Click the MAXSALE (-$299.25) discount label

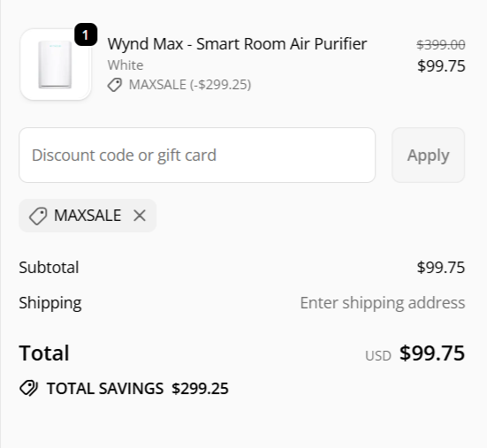click(x=190, y=85)
